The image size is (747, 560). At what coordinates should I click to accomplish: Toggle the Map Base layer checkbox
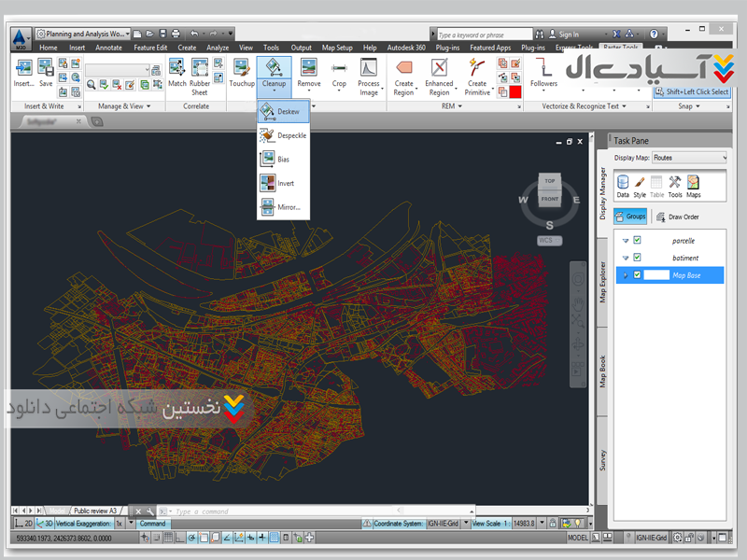point(638,275)
